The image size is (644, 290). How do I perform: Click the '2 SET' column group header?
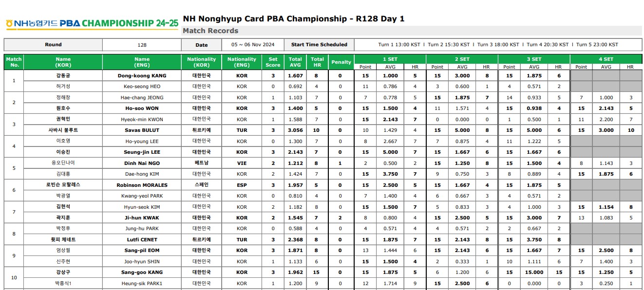click(x=462, y=59)
